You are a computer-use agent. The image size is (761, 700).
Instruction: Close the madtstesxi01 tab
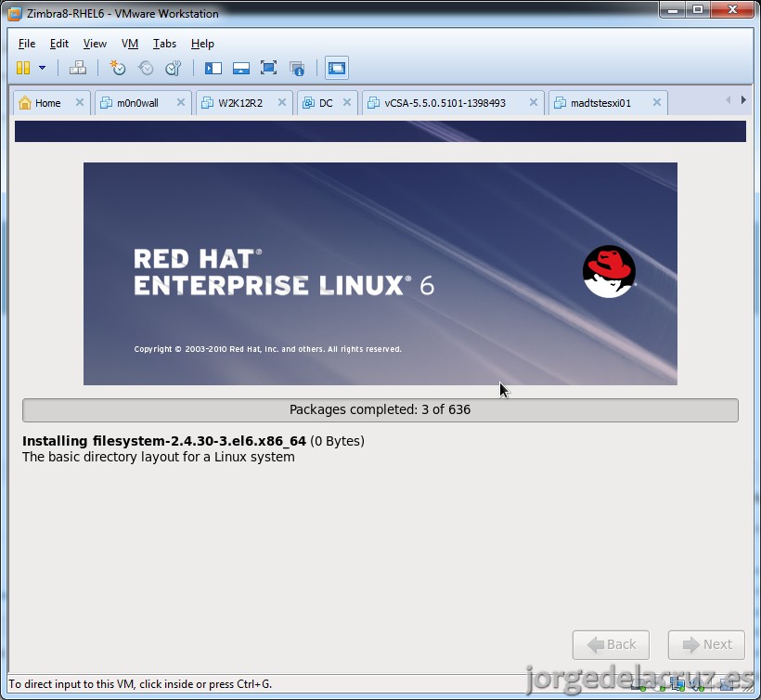point(657,102)
